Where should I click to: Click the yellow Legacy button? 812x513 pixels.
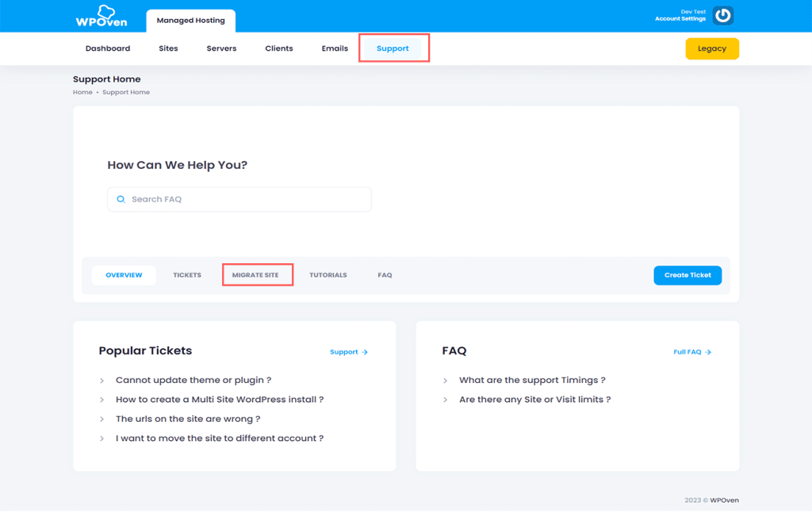pos(711,48)
